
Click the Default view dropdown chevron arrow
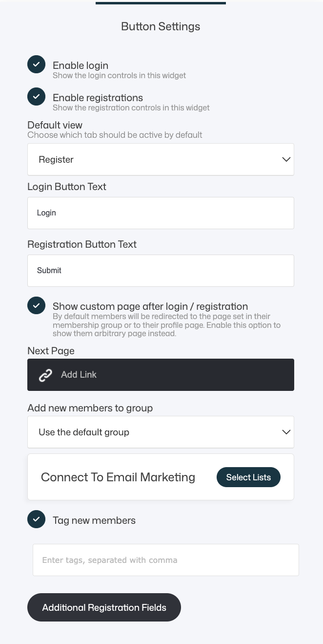point(286,159)
